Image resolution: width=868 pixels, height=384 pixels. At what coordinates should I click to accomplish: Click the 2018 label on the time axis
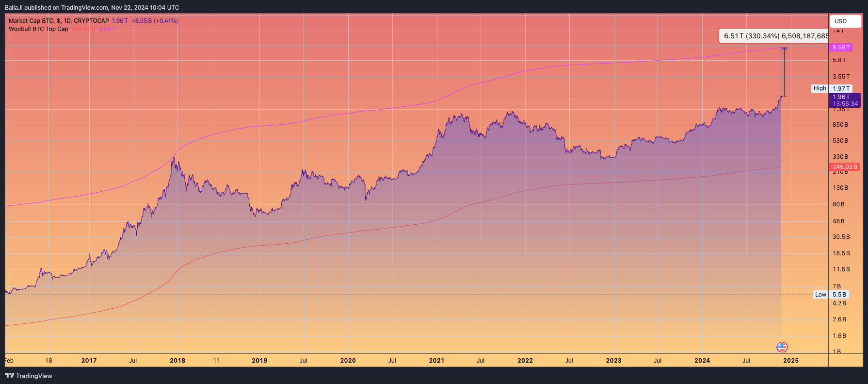point(177,361)
